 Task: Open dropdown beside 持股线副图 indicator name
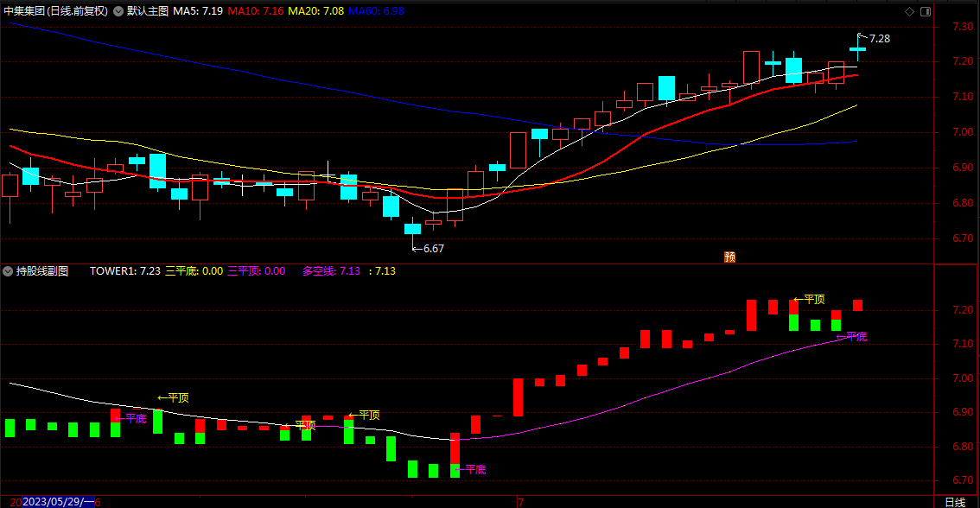(x=8, y=271)
